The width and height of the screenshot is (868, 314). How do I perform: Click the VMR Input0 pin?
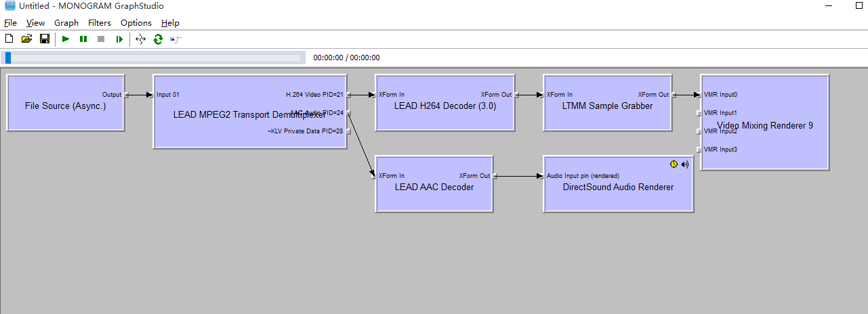(x=699, y=95)
